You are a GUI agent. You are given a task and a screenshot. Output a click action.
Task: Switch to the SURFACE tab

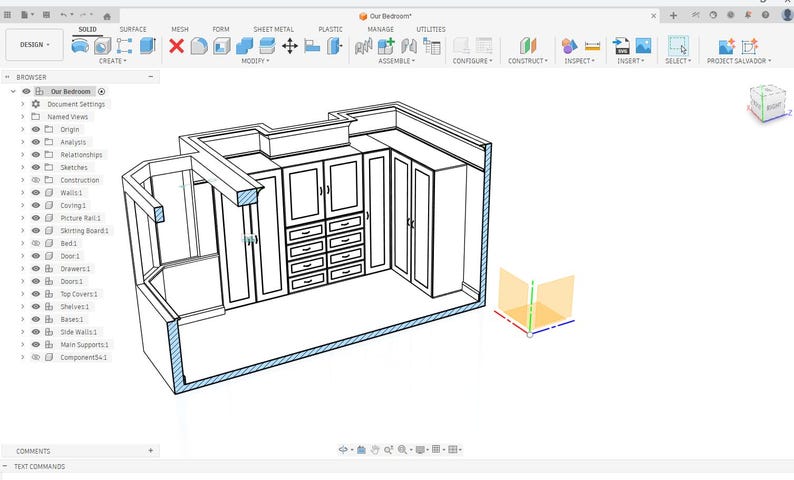point(133,29)
